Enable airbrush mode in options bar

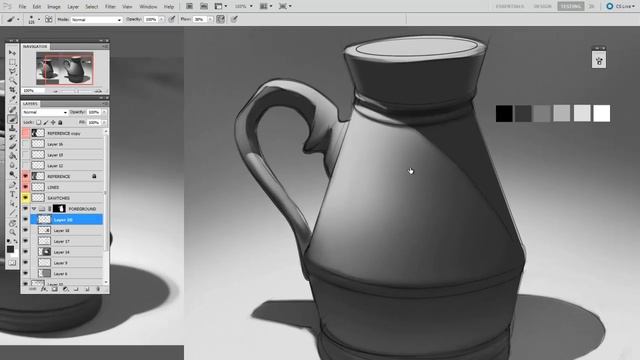click(x=220, y=19)
